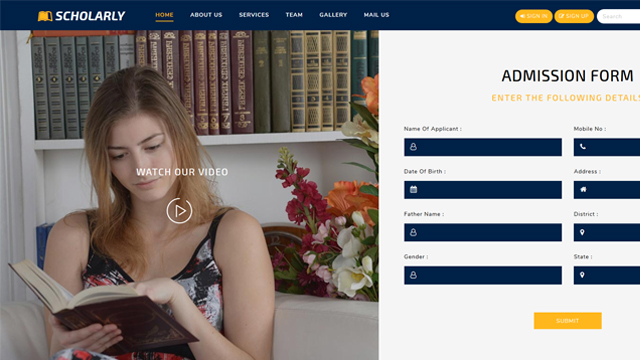Open the Services menu item

pyautogui.click(x=254, y=15)
